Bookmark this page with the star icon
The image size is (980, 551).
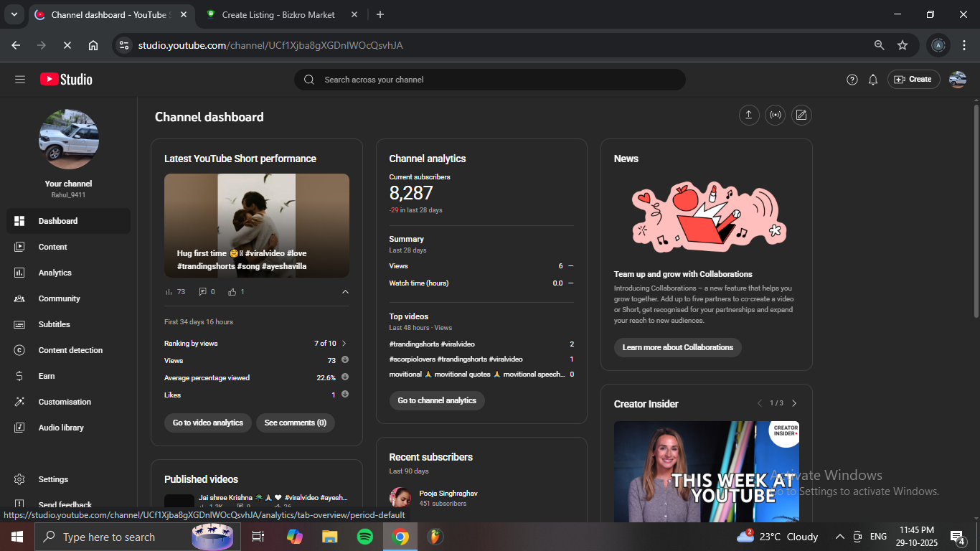[x=903, y=45]
